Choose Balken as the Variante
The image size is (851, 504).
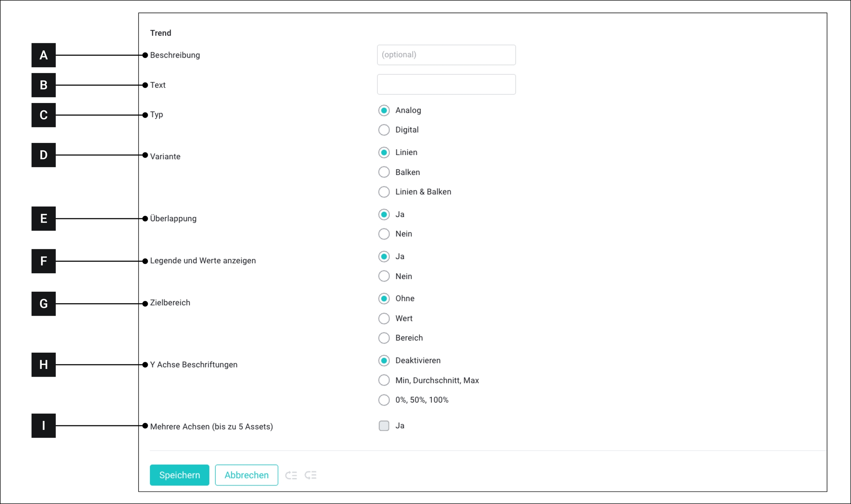click(x=384, y=172)
